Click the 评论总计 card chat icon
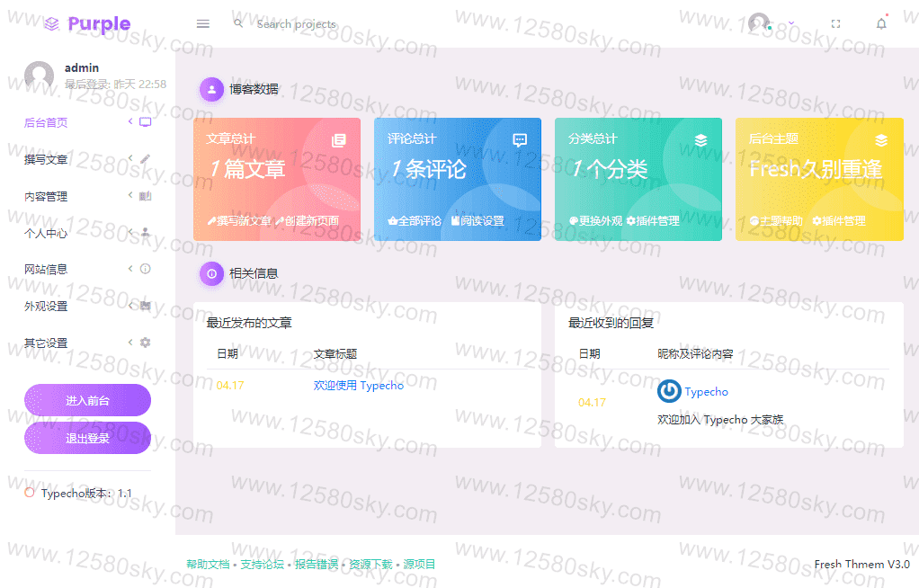This screenshot has width=919, height=588. click(x=519, y=140)
